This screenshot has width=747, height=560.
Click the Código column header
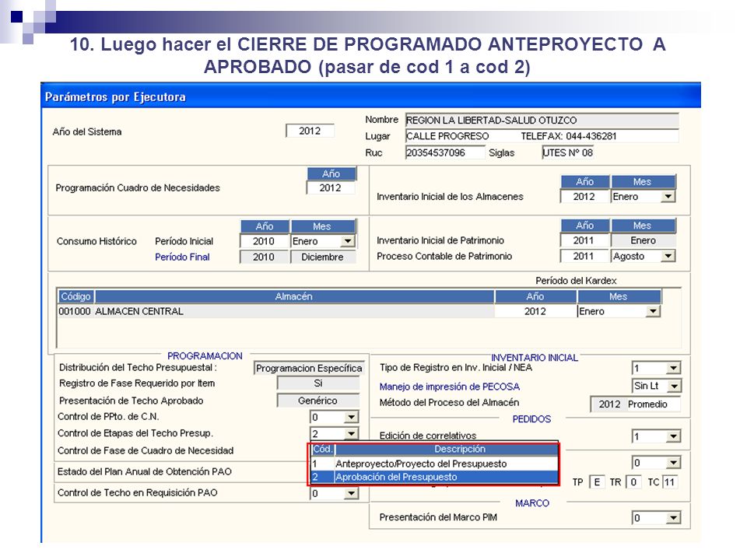click(x=75, y=296)
